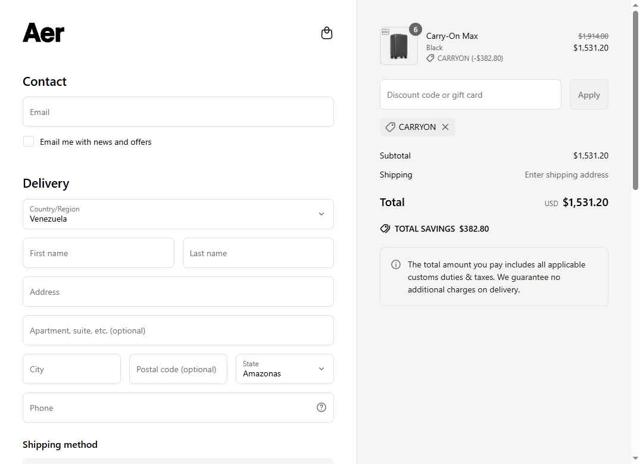Click the Aer store logo

tap(44, 33)
